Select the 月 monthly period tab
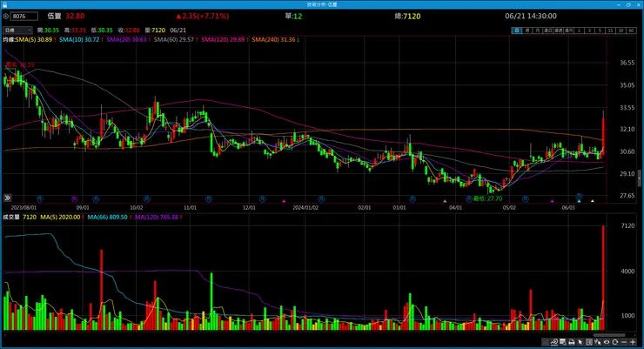 [538, 30]
